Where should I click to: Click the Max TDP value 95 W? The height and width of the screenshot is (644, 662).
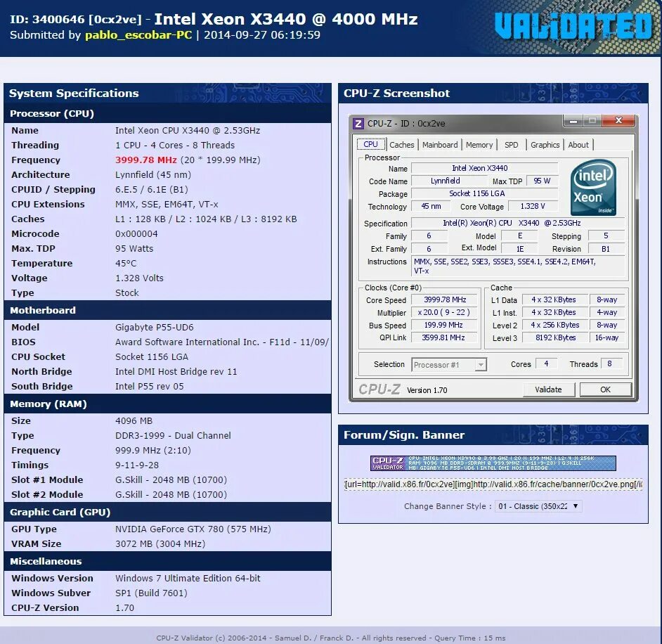[x=542, y=181]
